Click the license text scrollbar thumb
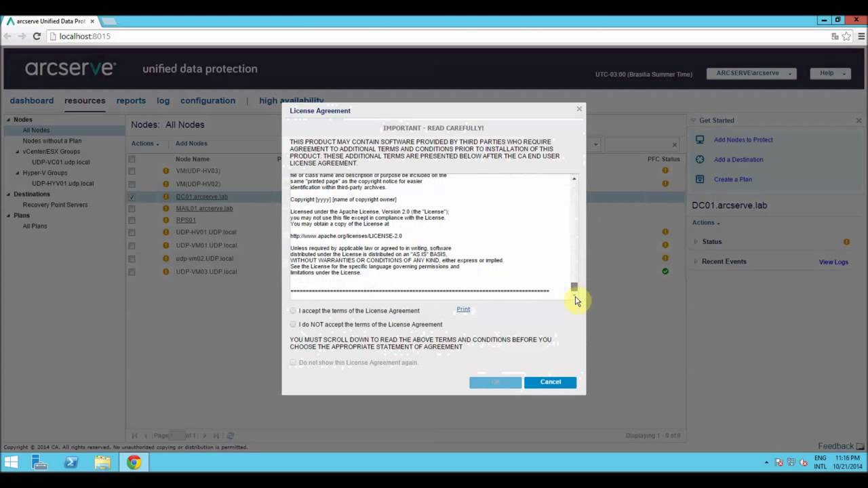Image resolution: width=868 pixels, height=488 pixels. click(x=574, y=287)
